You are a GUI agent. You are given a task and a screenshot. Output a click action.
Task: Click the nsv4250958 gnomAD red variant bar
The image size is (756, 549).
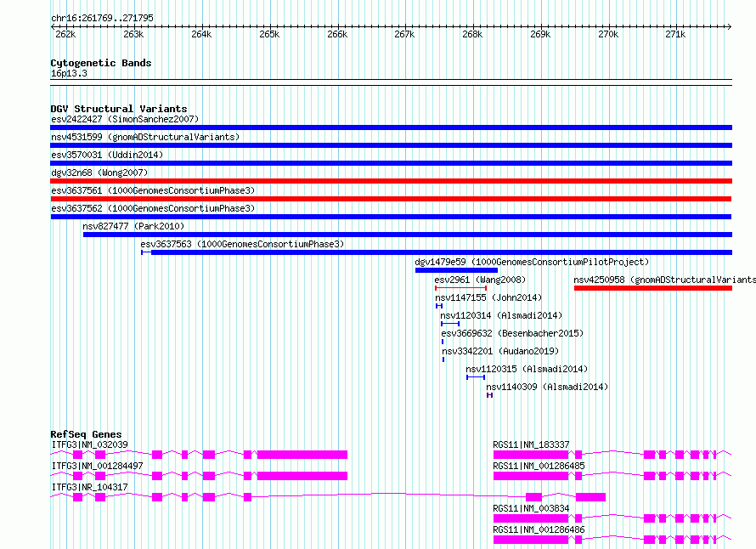[653, 288]
